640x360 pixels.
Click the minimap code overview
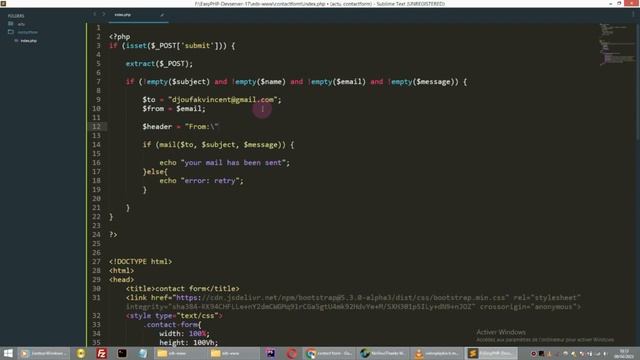click(617, 45)
